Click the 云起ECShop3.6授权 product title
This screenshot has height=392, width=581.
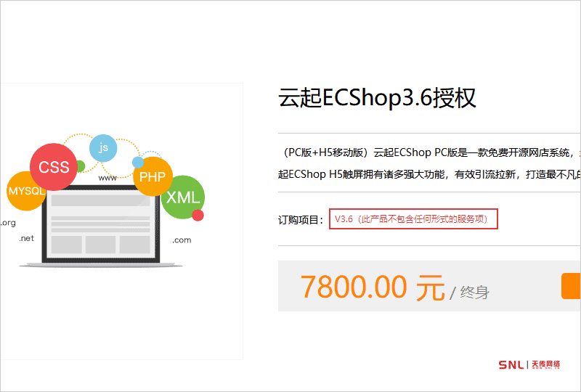pos(377,98)
